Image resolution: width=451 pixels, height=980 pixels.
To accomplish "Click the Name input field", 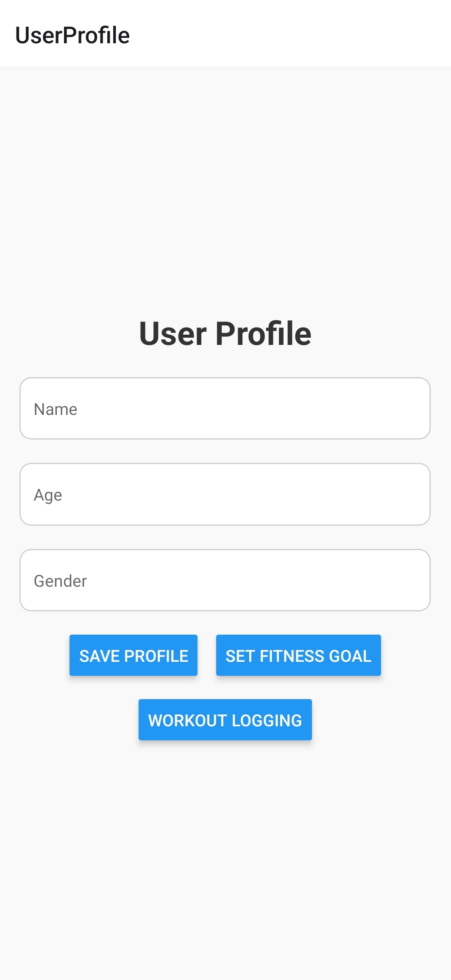I will click(x=225, y=409).
